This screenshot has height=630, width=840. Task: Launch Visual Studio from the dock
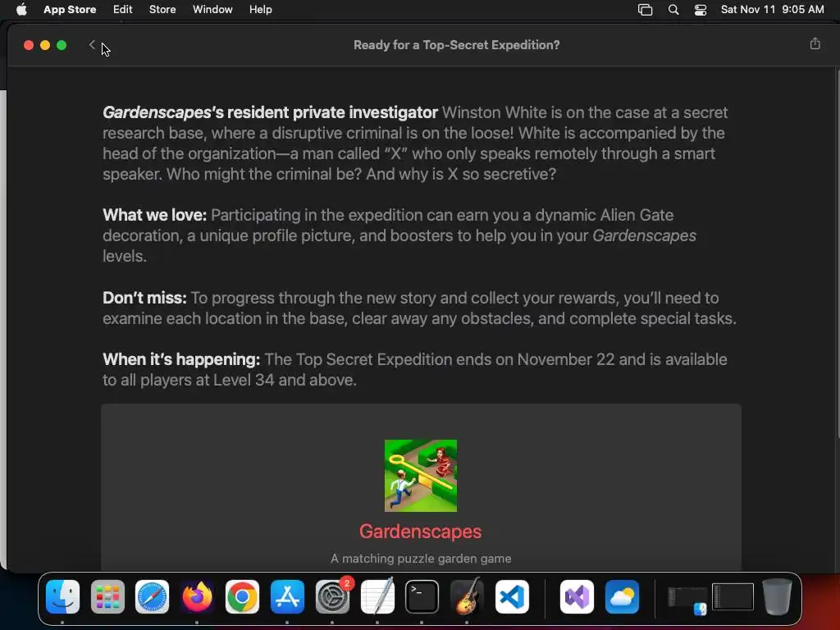coord(577,597)
